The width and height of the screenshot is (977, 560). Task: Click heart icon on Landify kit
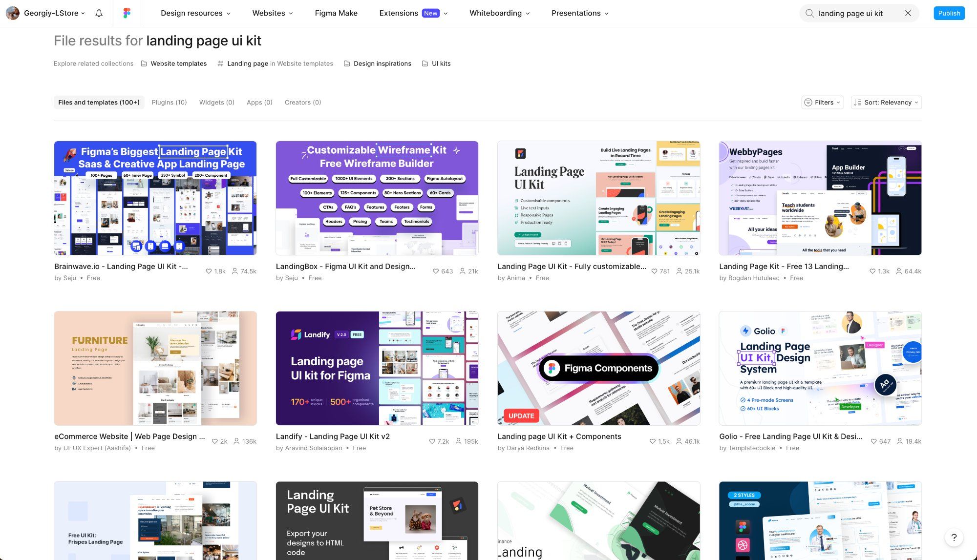click(432, 441)
